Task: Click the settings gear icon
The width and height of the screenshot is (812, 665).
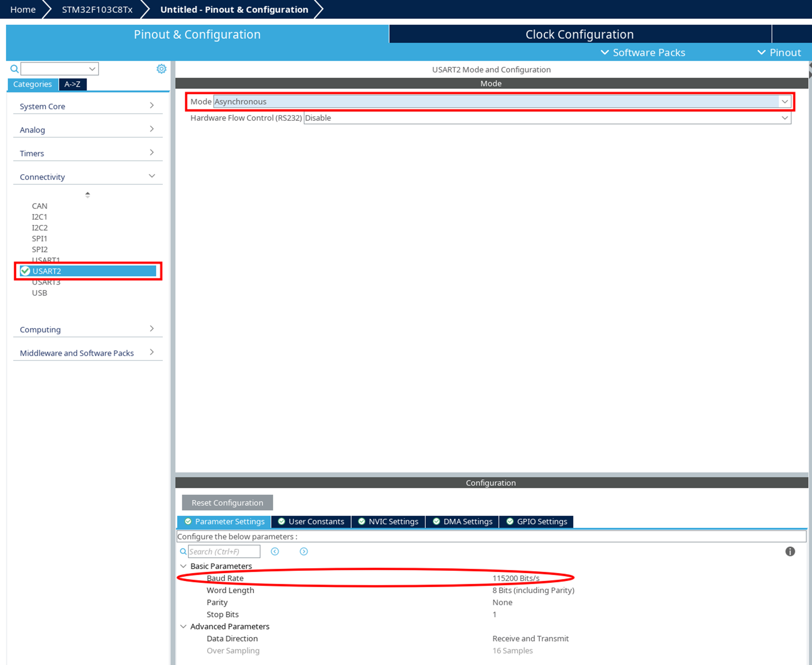Action: [161, 69]
